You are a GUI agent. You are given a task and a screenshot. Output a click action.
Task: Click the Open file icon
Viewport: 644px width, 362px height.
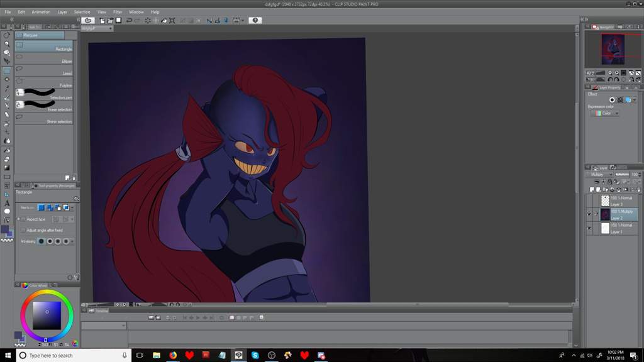click(x=110, y=20)
